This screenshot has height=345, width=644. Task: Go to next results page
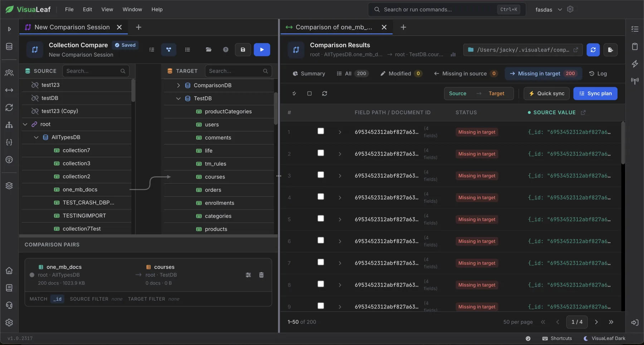(596, 322)
